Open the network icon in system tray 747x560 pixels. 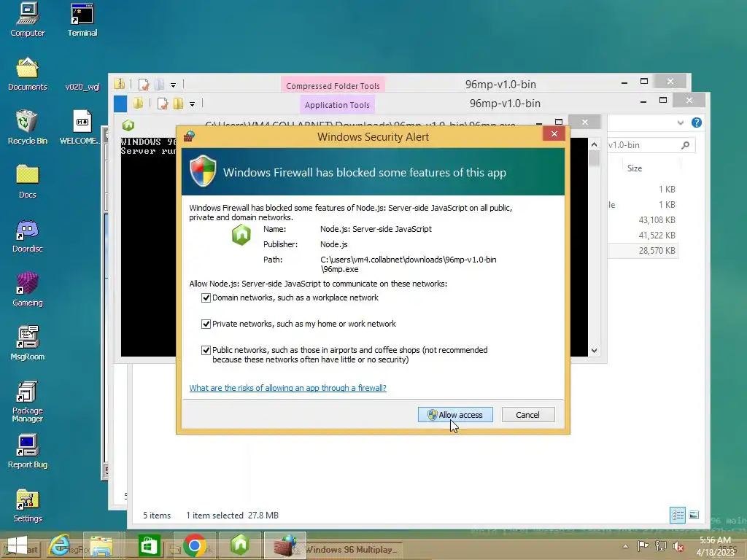point(660,546)
